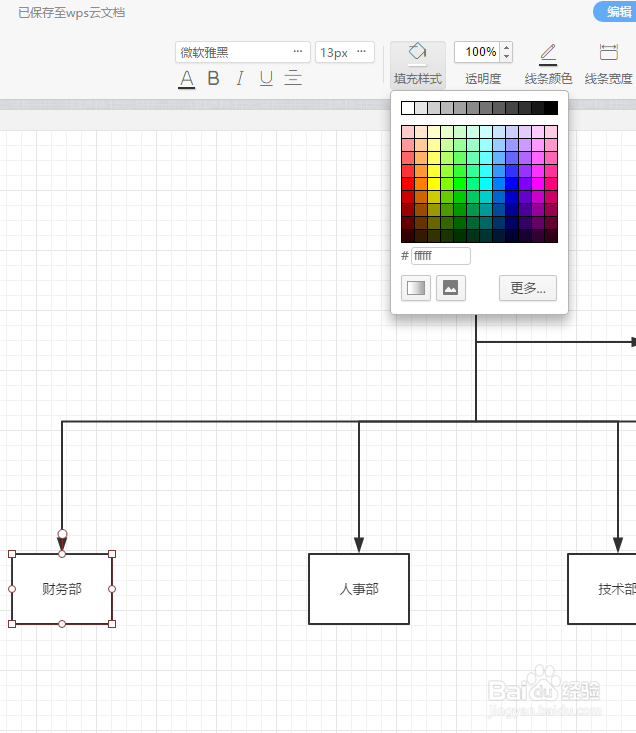
Task: Toggle underline formatting
Action: [266, 78]
